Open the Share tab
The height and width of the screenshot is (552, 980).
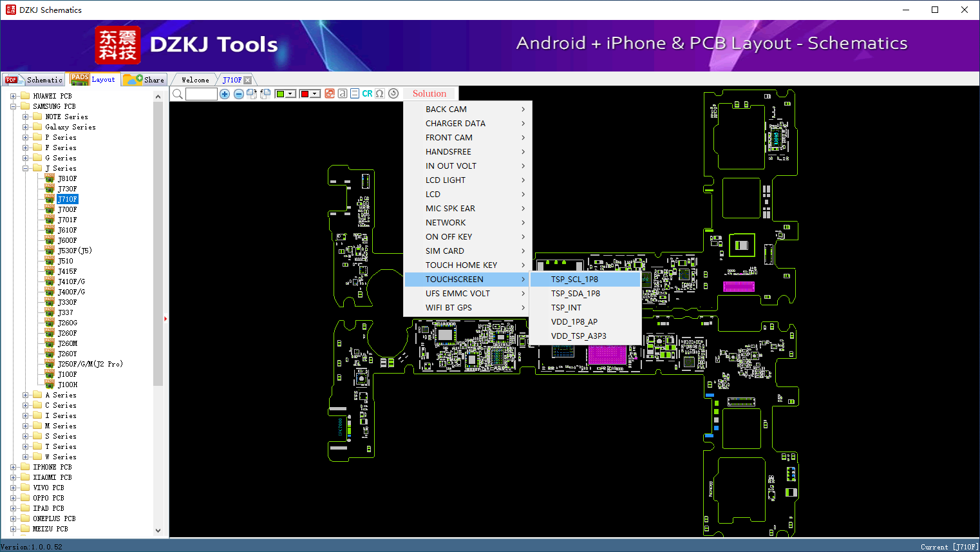[x=144, y=80]
